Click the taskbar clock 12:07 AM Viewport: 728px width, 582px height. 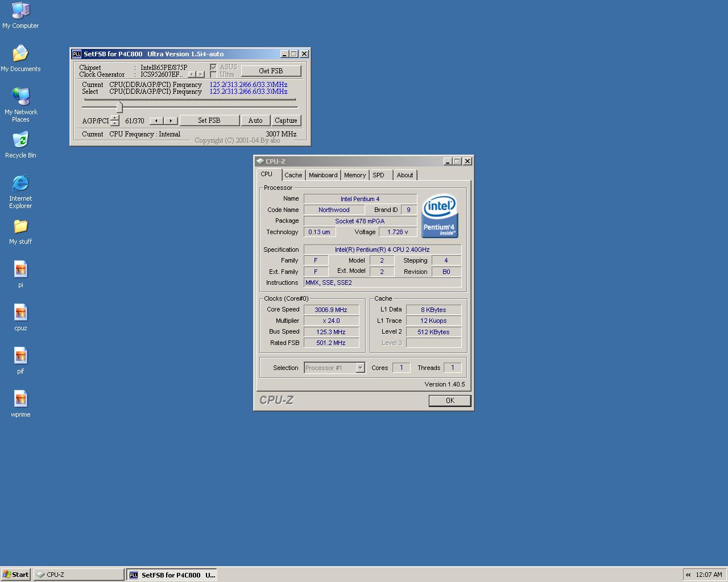tap(709, 575)
